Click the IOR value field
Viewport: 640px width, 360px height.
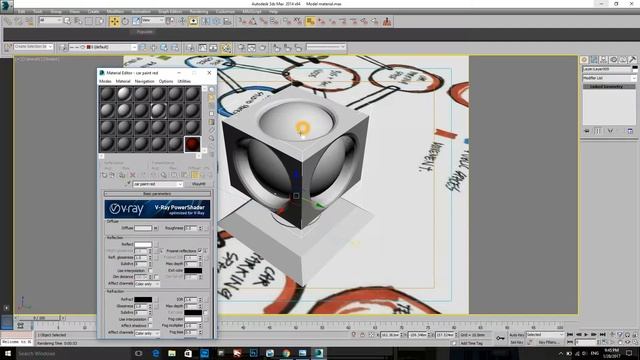(x=191, y=299)
